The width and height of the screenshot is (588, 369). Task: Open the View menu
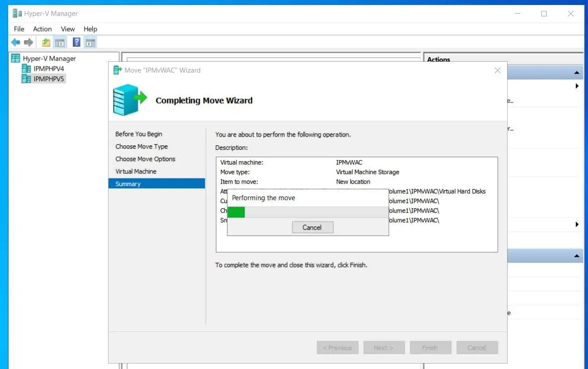pyautogui.click(x=68, y=29)
